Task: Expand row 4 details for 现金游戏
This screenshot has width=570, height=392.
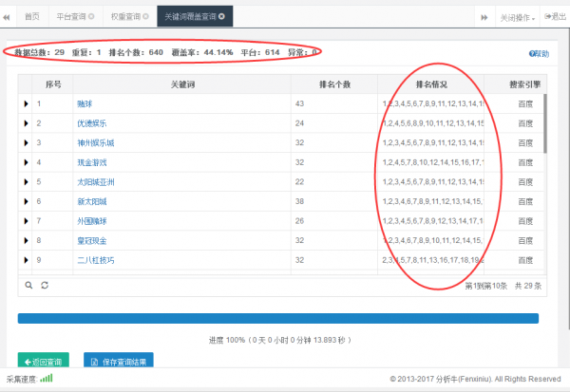Action: pyautogui.click(x=26, y=162)
